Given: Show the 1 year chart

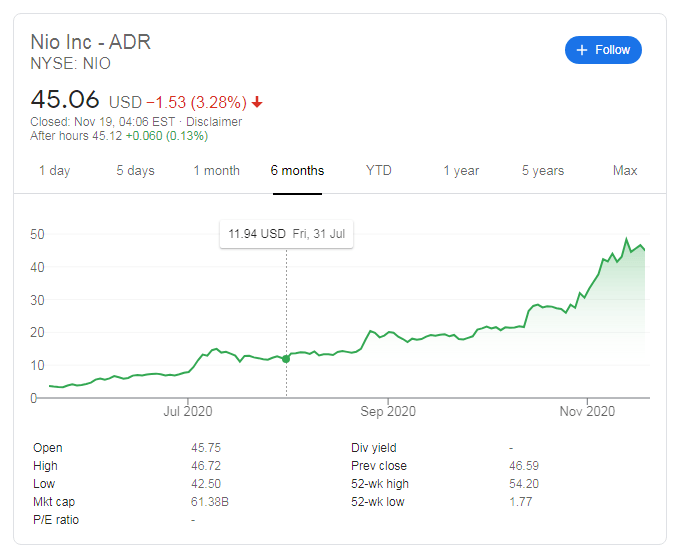Looking at the screenshot, I should pos(461,171).
